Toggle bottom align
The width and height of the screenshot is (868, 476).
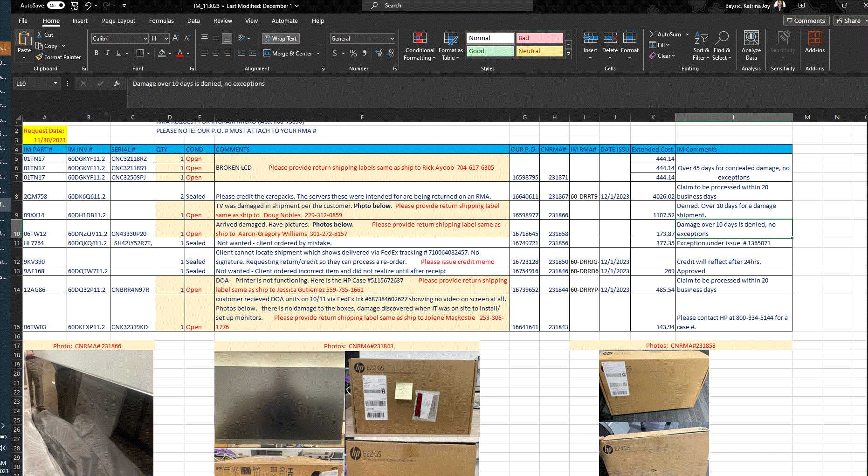227,38
